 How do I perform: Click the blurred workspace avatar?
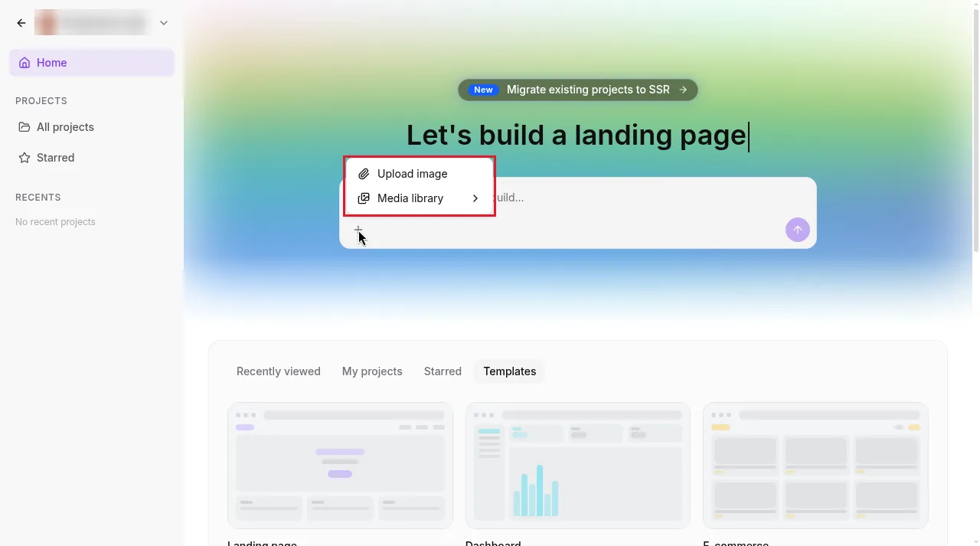point(47,23)
